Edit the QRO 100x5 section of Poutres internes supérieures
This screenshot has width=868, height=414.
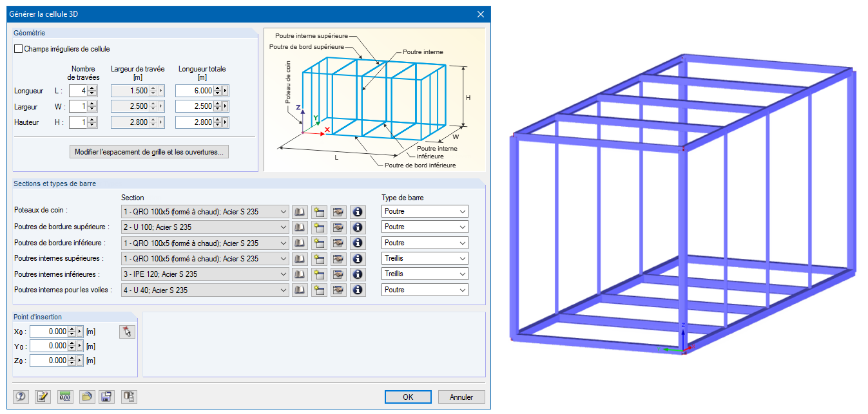[338, 258]
